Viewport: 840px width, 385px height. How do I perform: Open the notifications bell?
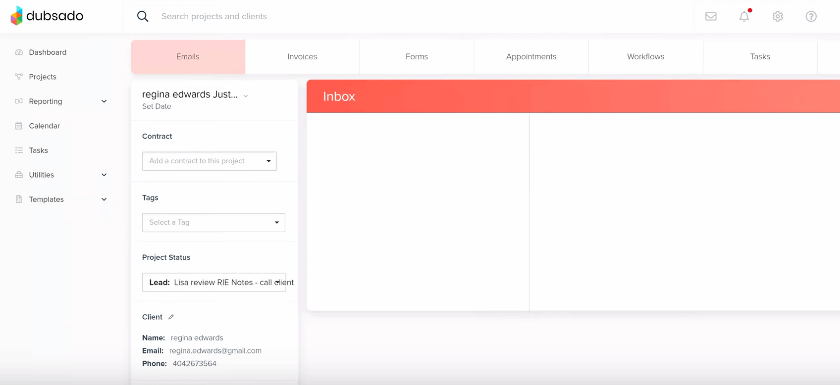[x=744, y=17]
